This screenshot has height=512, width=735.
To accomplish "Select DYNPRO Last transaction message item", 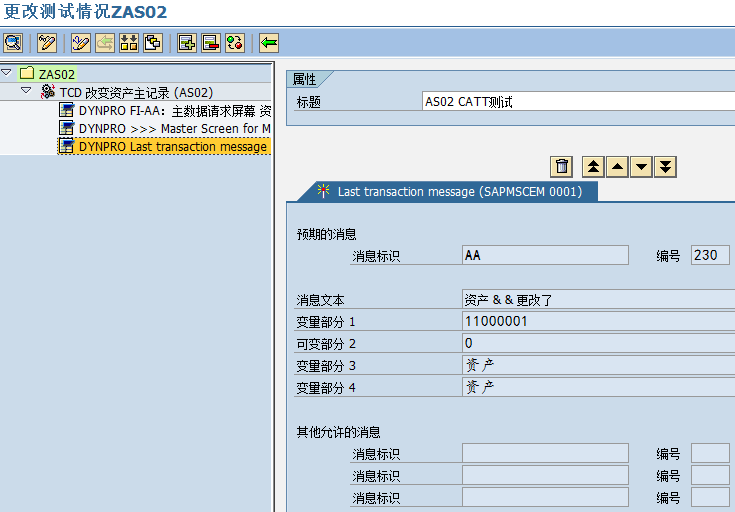I will (x=172, y=146).
